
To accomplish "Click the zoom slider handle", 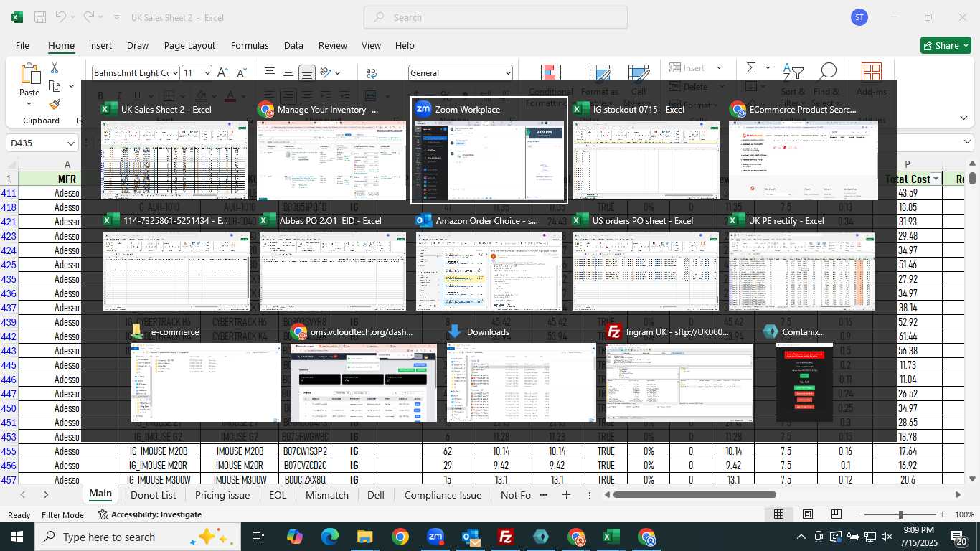I will tap(900, 514).
